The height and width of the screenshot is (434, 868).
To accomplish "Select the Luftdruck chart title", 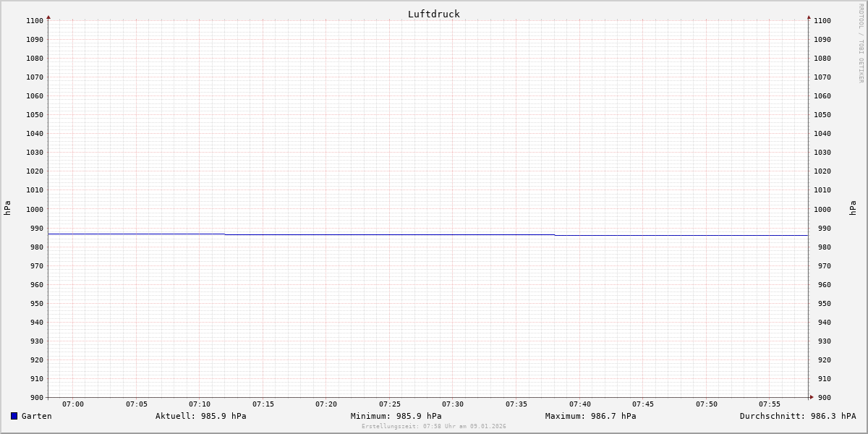I will pyautogui.click(x=433, y=14).
